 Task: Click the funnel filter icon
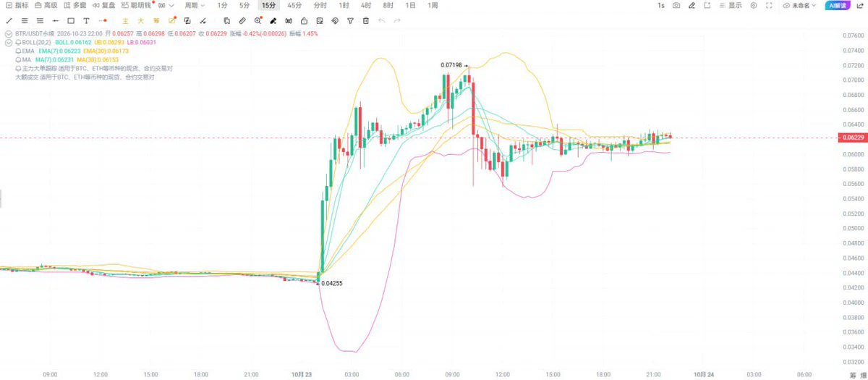click(x=350, y=21)
